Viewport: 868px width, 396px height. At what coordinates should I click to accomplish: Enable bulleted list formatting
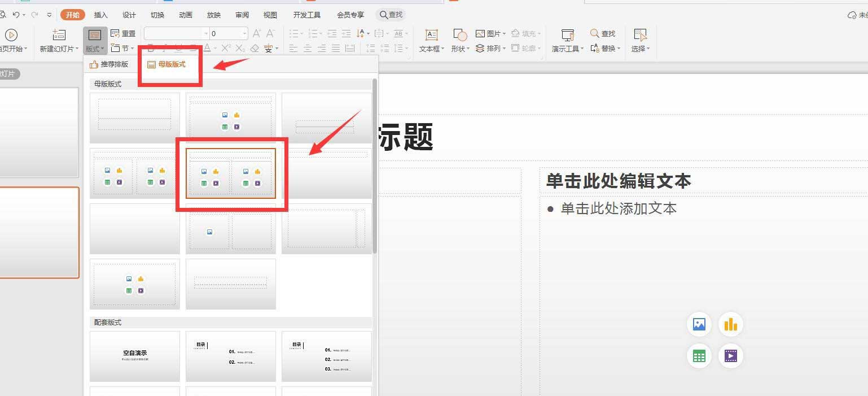(293, 33)
